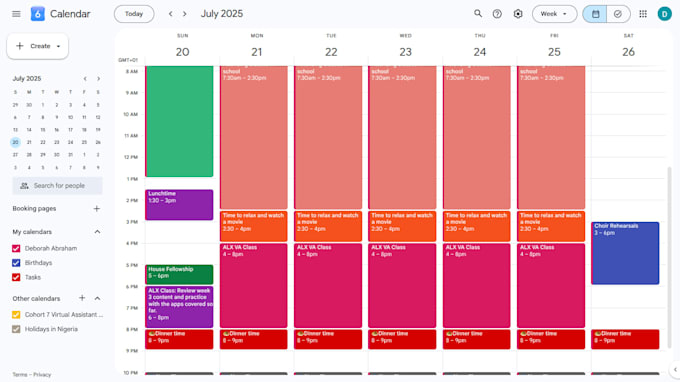The width and height of the screenshot is (680, 382).
Task: Show side panel arrow at bottom right
Action: coord(675,369)
